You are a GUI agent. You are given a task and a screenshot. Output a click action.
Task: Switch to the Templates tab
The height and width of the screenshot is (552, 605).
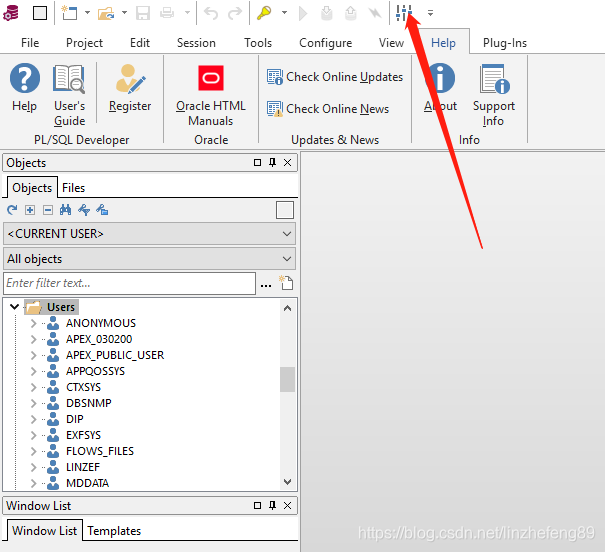(x=114, y=531)
